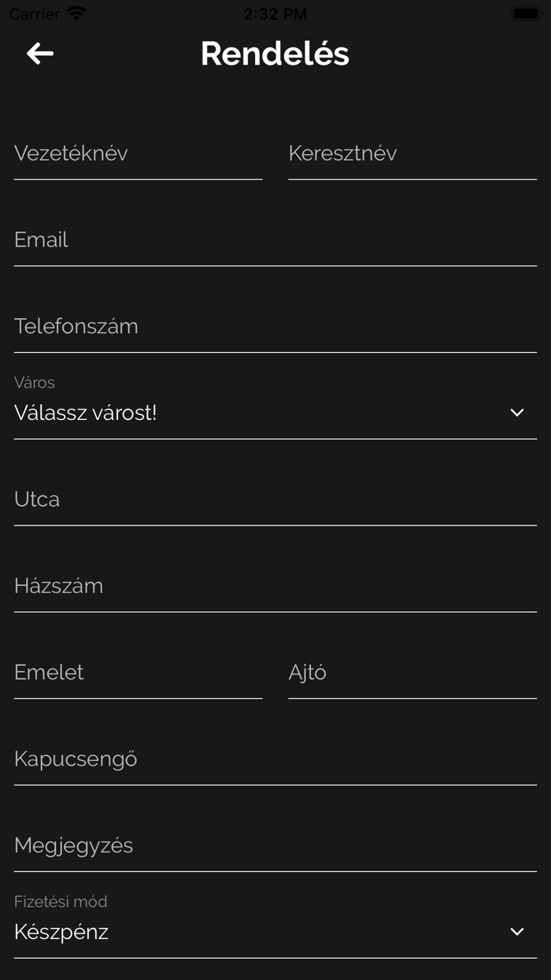This screenshot has height=980, width=551.
Task: Select the Ajtó input field
Action: tap(412, 673)
